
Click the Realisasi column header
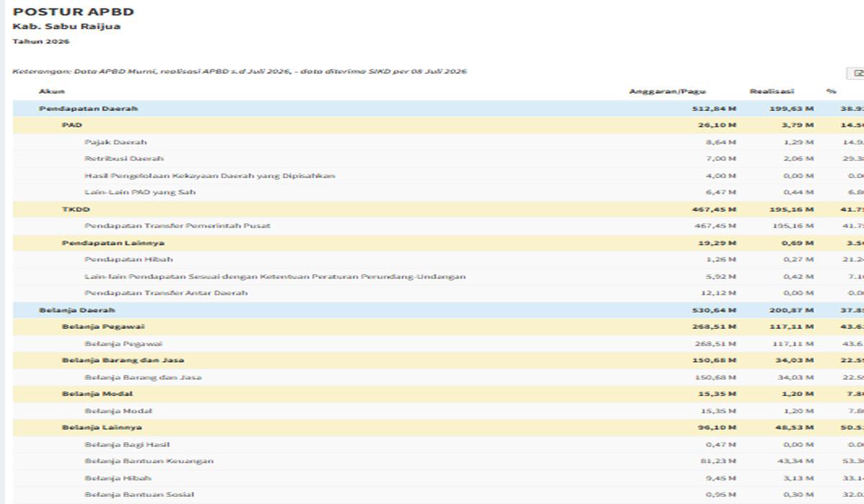point(772,91)
